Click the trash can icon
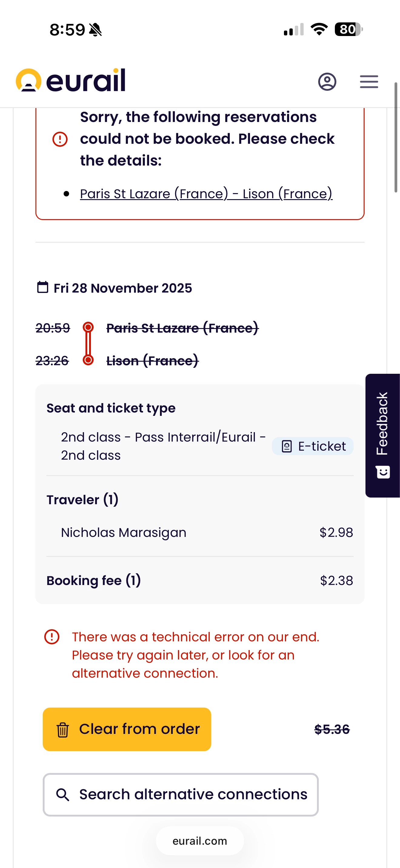400x868 pixels. coord(63,729)
